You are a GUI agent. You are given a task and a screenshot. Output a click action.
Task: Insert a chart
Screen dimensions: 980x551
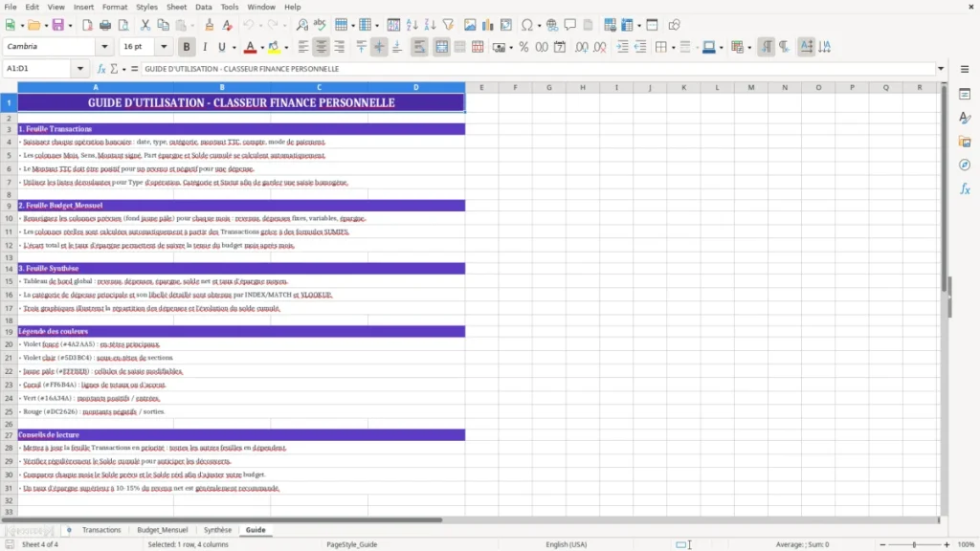click(488, 25)
